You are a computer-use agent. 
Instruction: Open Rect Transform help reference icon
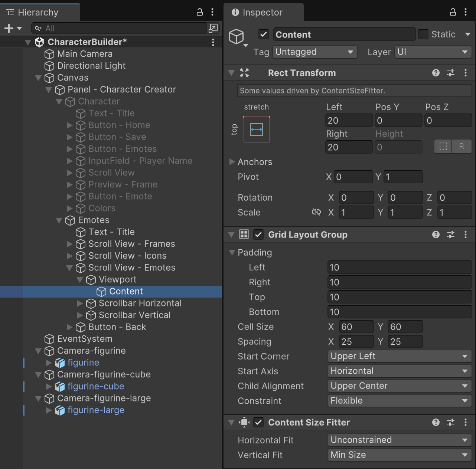point(436,73)
